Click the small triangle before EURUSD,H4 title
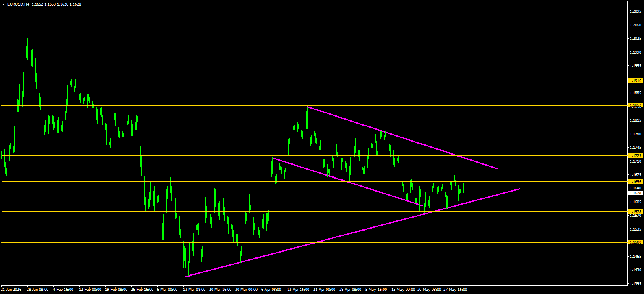The width and height of the screenshot is (644, 294). 4,4
